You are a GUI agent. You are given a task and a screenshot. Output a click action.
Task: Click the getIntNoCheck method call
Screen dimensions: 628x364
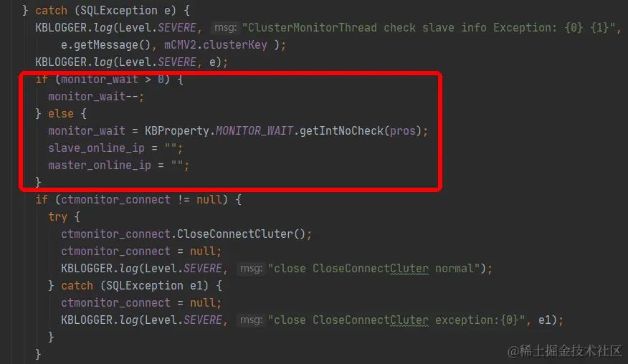[x=341, y=131]
